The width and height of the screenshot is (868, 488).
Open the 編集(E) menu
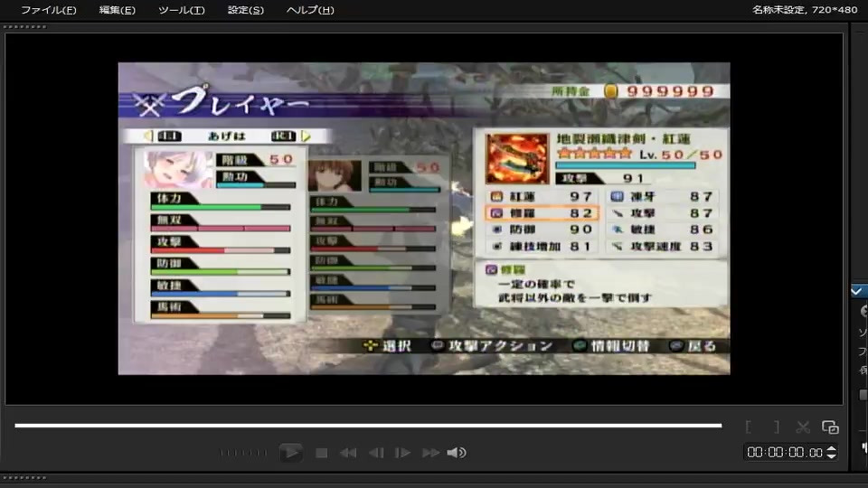coord(117,10)
